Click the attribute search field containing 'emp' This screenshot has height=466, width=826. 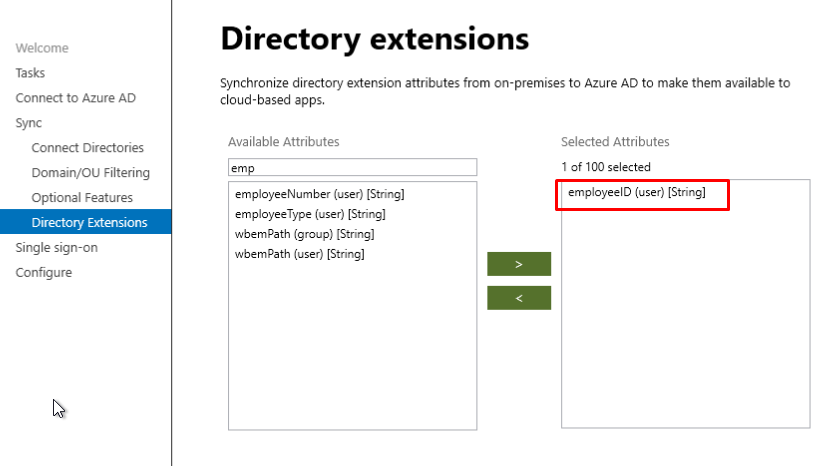352,168
